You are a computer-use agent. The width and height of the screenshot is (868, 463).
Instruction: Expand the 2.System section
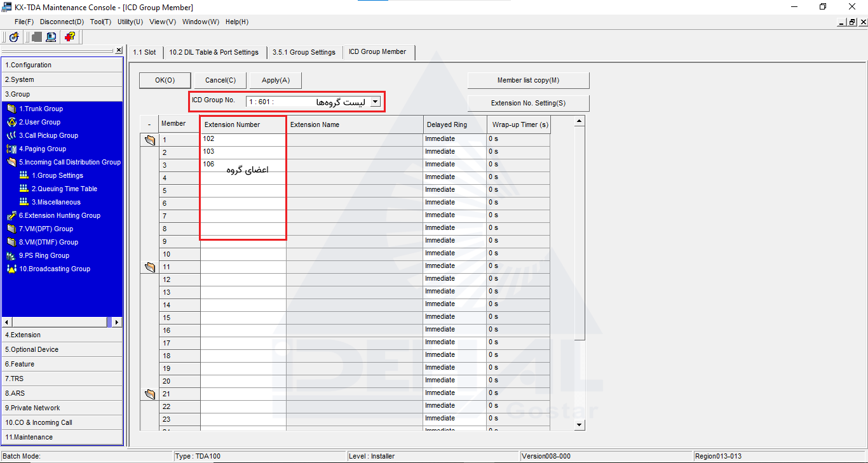point(62,79)
